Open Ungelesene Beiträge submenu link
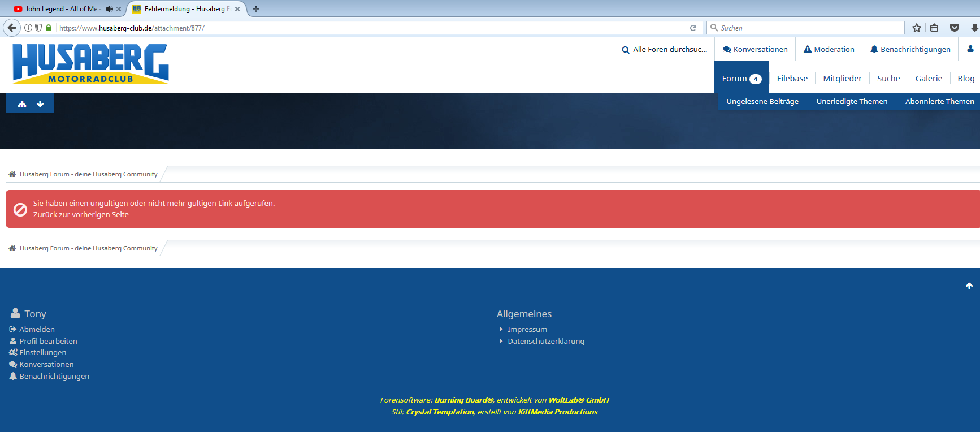Viewport: 980px width, 432px height. coord(762,102)
